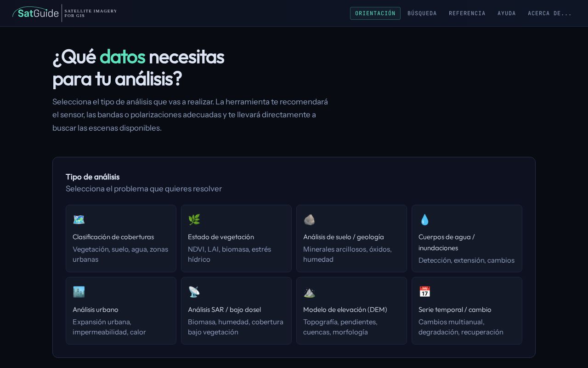Click 'NDVI, LAI, biomasa, estrés hídrico' description
The image size is (588, 368).
229,254
